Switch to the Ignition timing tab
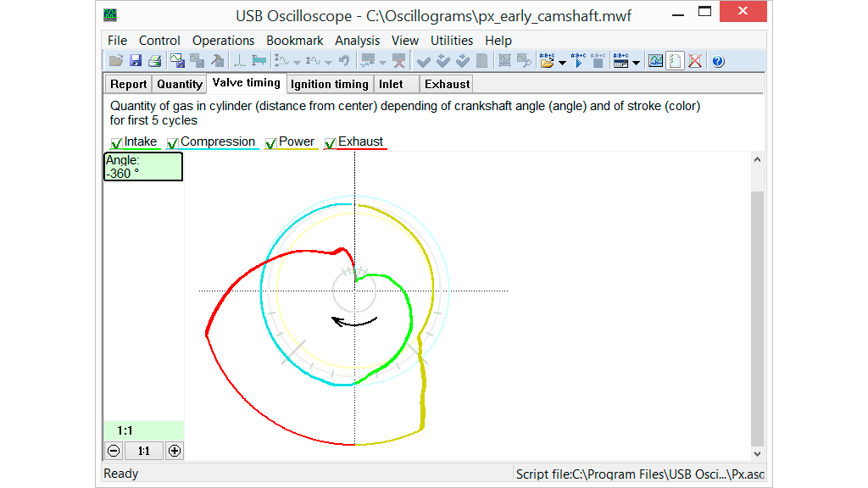868x488 pixels. (330, 84)
